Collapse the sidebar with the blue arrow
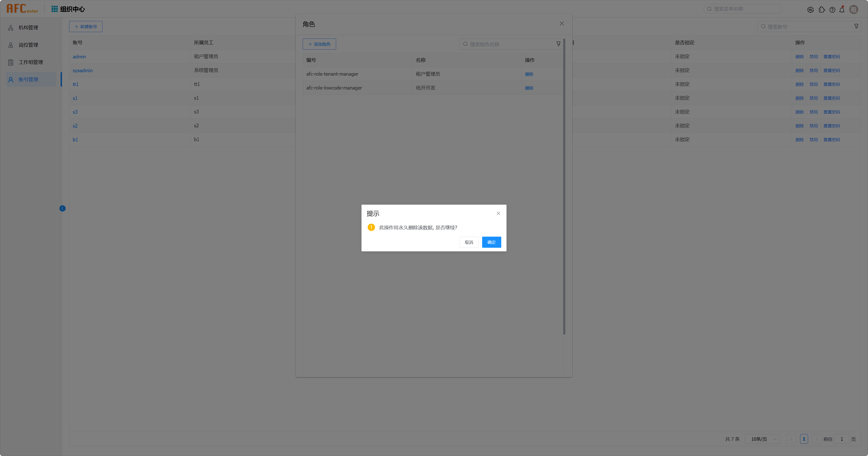 [x=62, y=209]
